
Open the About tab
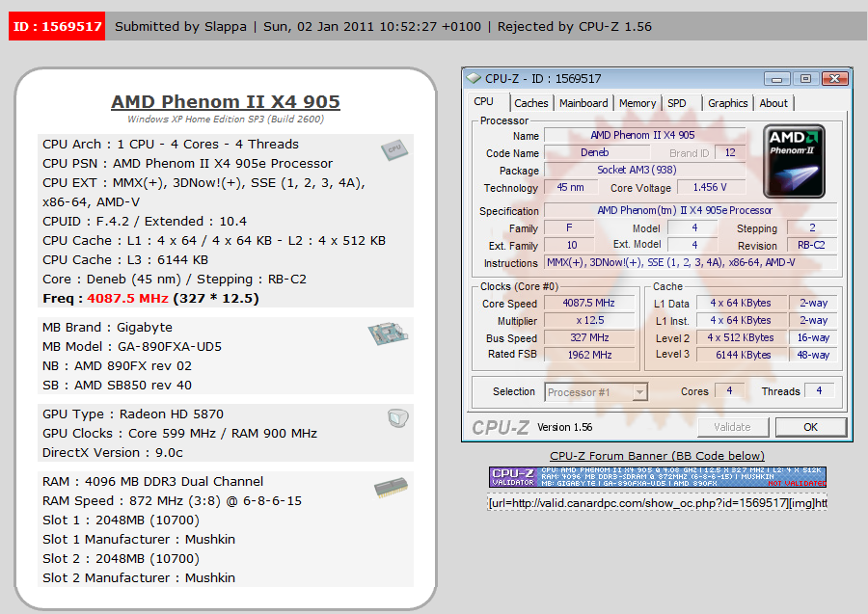tap(773, 103)
